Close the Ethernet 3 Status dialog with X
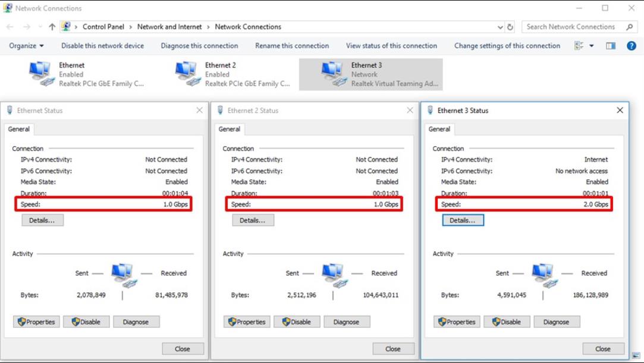Image resolution: width=644 pixels, height=363 pixels. 620,111
